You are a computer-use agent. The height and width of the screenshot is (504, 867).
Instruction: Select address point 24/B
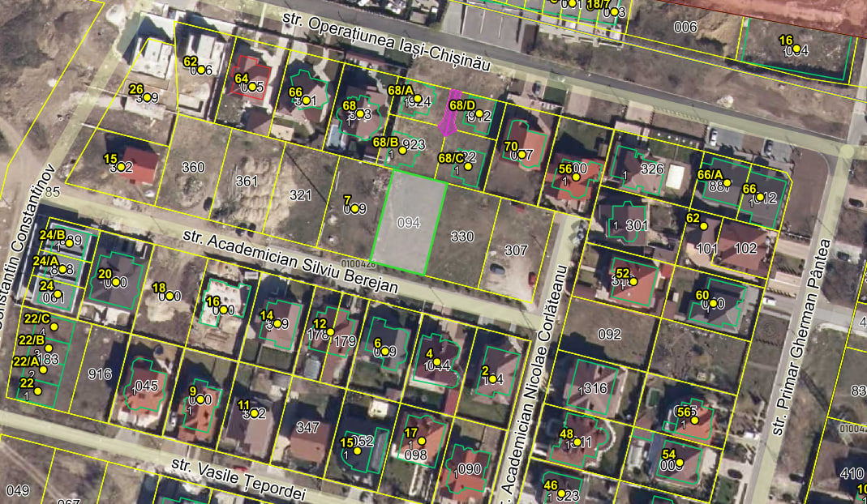70,243
